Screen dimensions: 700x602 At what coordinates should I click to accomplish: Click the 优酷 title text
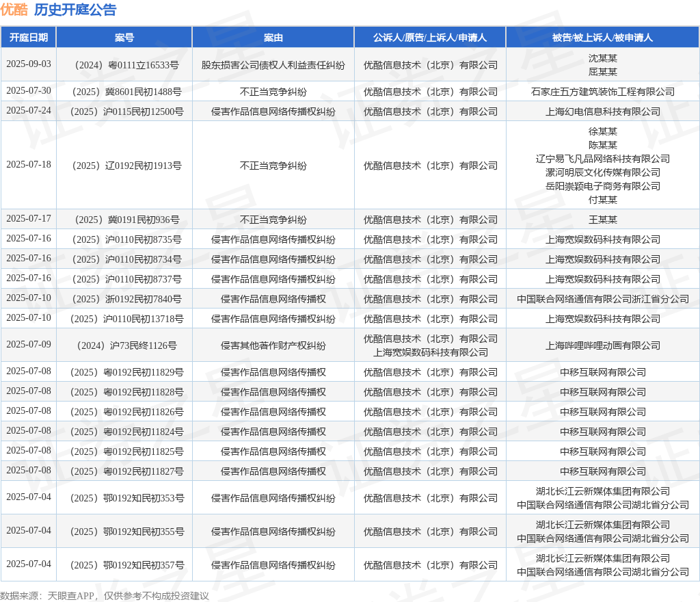coord(14,10)
